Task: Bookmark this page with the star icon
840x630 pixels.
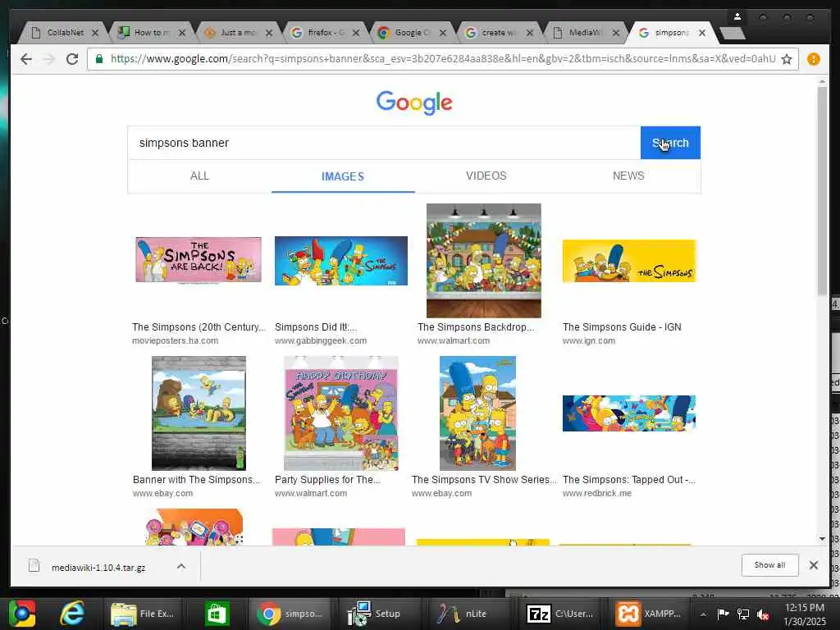Action: 787,59
